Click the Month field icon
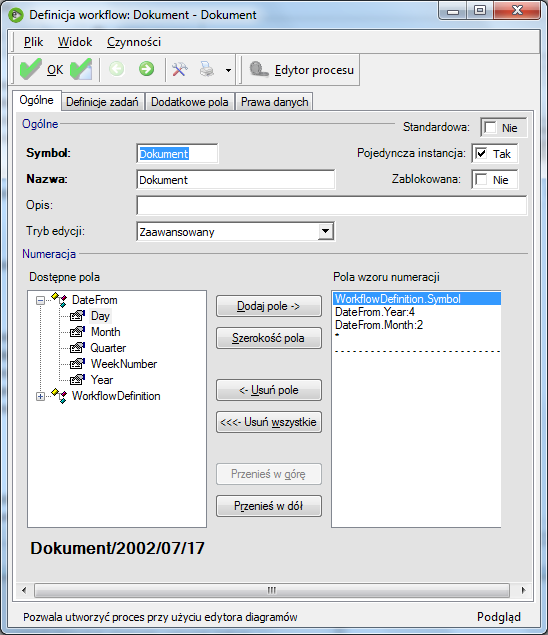Image resolution: width=548 pixels, height=635 pixels. pyautogui.click(x=77, y=332)
